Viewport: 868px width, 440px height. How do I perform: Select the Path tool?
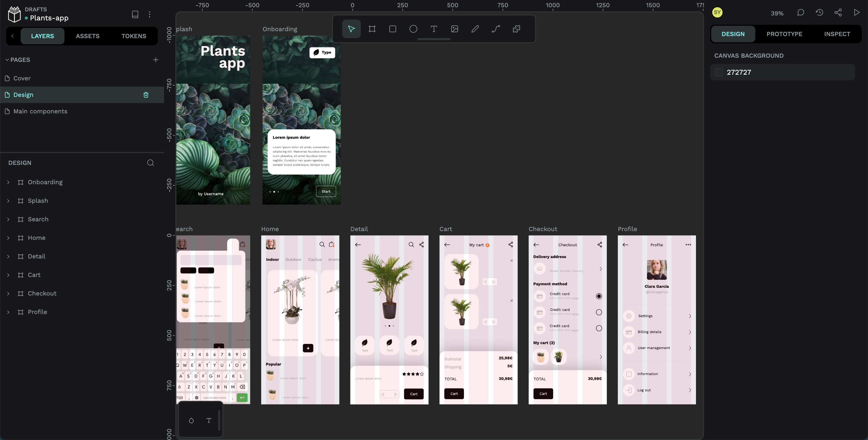coord(496,29)
